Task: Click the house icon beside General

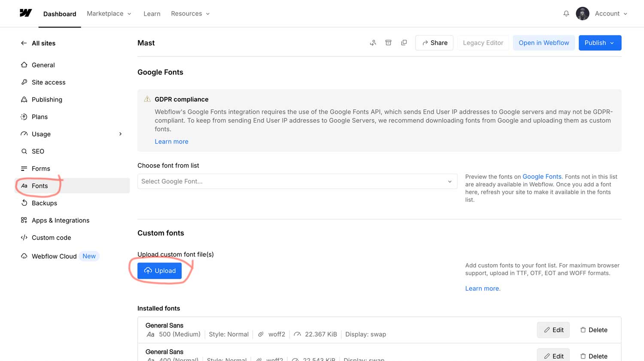Action: [24, 65]
